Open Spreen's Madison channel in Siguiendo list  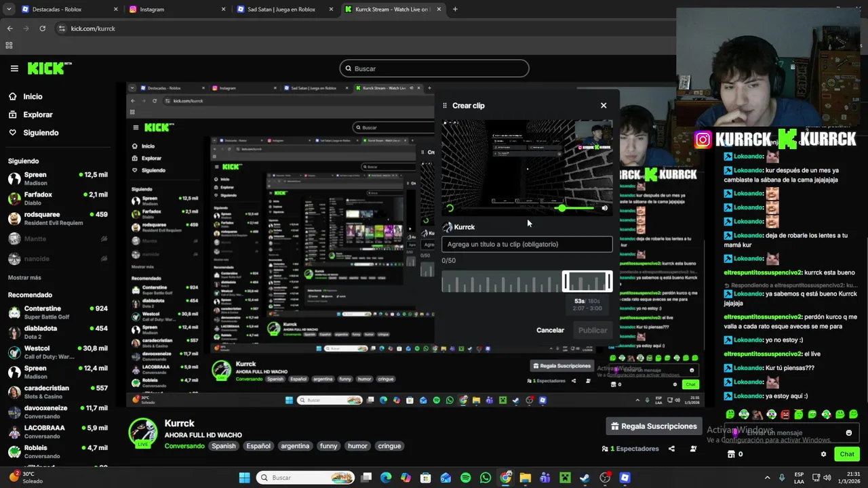(x=58, y=178)
